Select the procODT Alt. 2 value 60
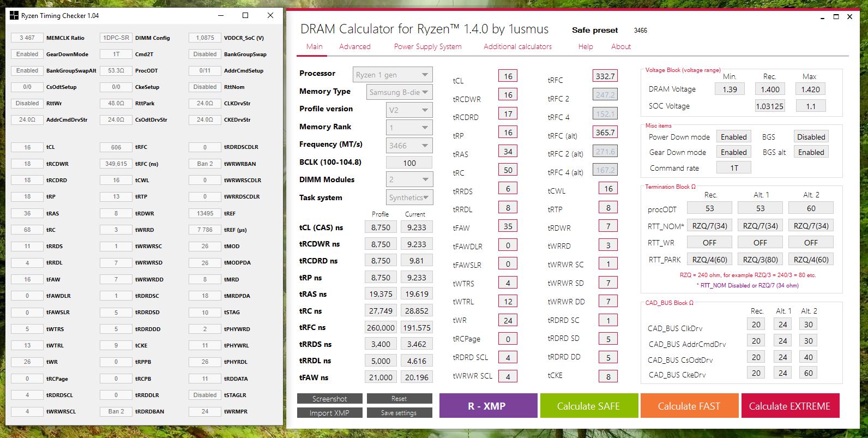Image resolution: width=868 pixels, height=438 pixels. point(811,208)
